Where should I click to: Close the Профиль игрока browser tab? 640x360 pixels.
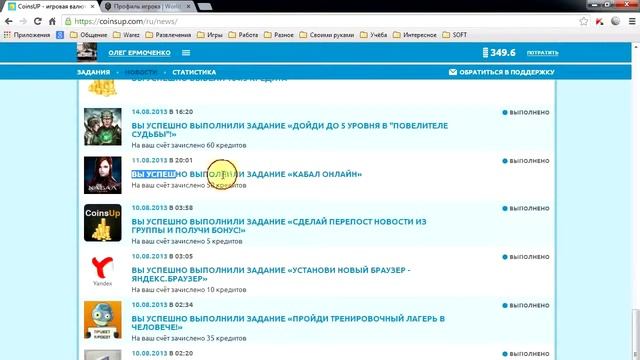click(189, 7)
